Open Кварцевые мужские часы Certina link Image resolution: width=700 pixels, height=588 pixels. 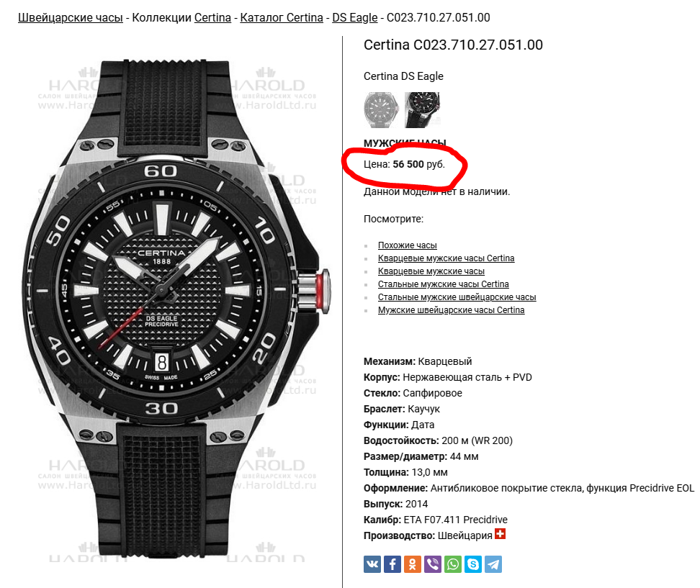point(446,258)
